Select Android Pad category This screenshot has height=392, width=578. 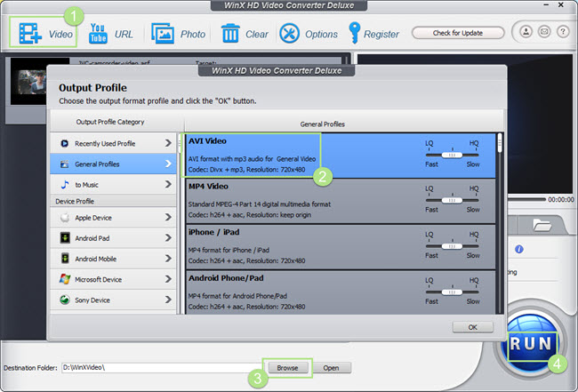(x=113, y=238)
